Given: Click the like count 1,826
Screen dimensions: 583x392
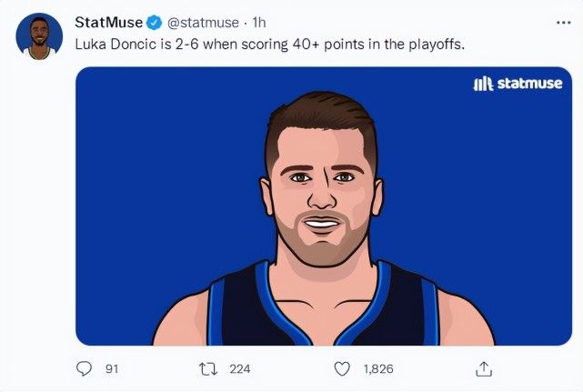Looking at the screenshot, I should coord(379,368).
